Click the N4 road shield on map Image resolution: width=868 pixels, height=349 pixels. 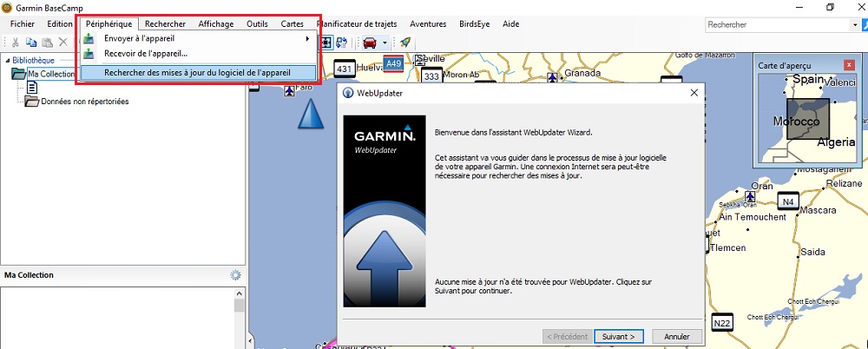click(x=788, y=201)
